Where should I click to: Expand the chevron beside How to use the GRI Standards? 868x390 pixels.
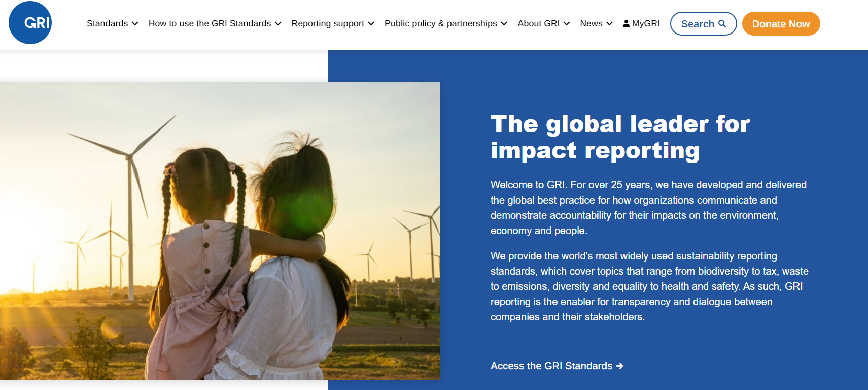tap(278, 24)
